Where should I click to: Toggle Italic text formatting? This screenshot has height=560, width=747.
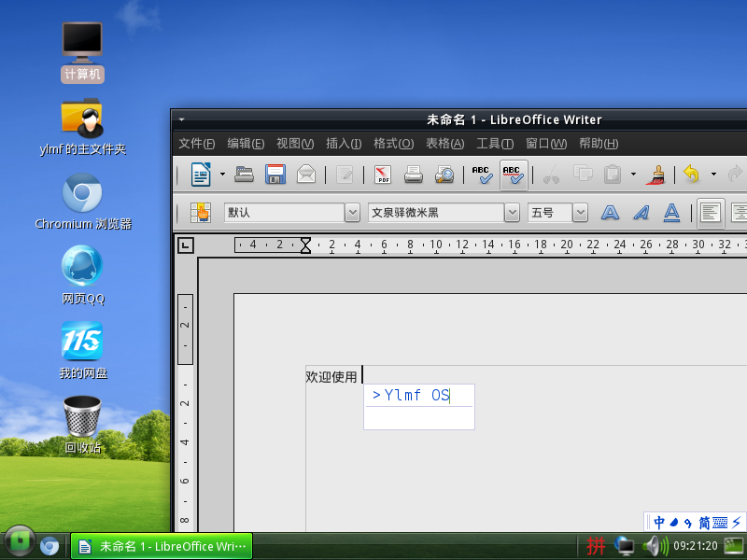pos(641,213)
